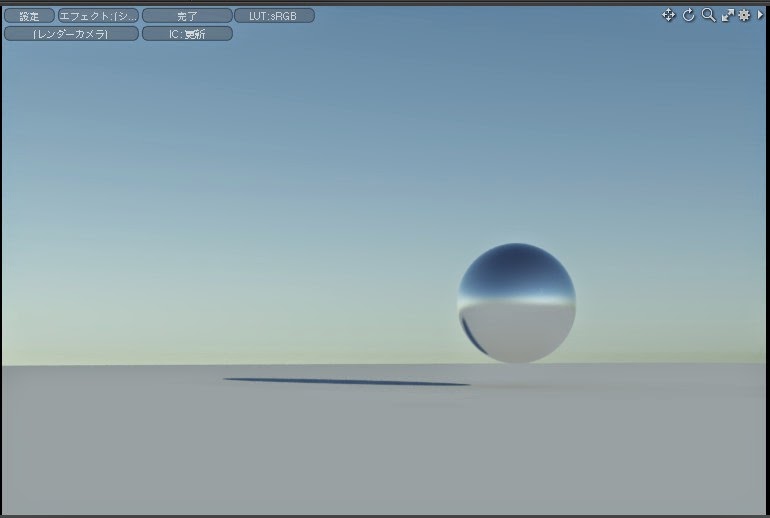Viewport: 770px width, 518px height.
Task: Open the 設定 settings button
Action: (29, 16)
